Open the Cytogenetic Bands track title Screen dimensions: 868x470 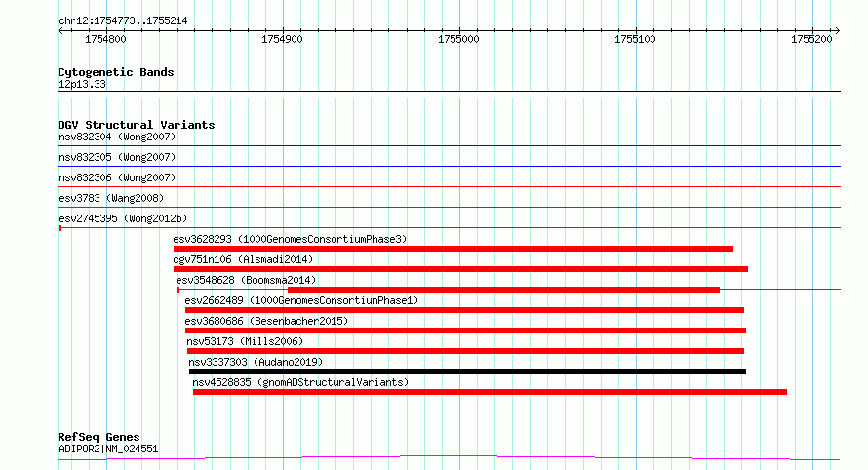[x=116, y=72]
